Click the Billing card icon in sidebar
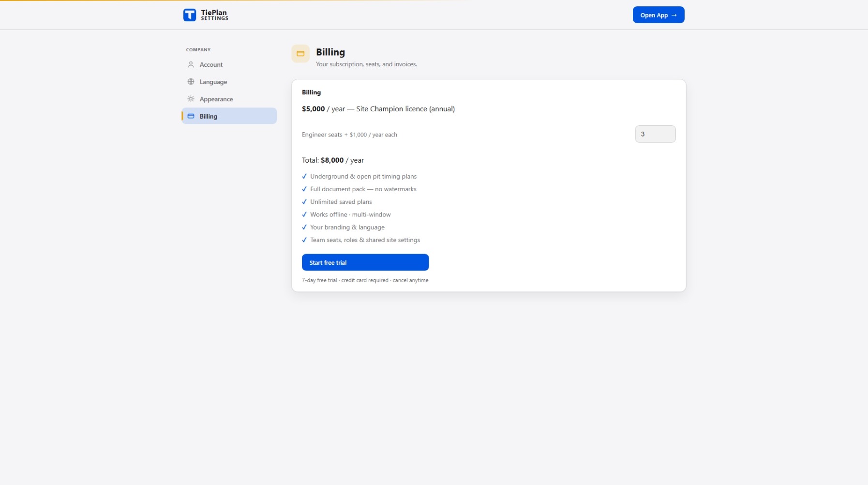868x485 pixels. point(191,116)
